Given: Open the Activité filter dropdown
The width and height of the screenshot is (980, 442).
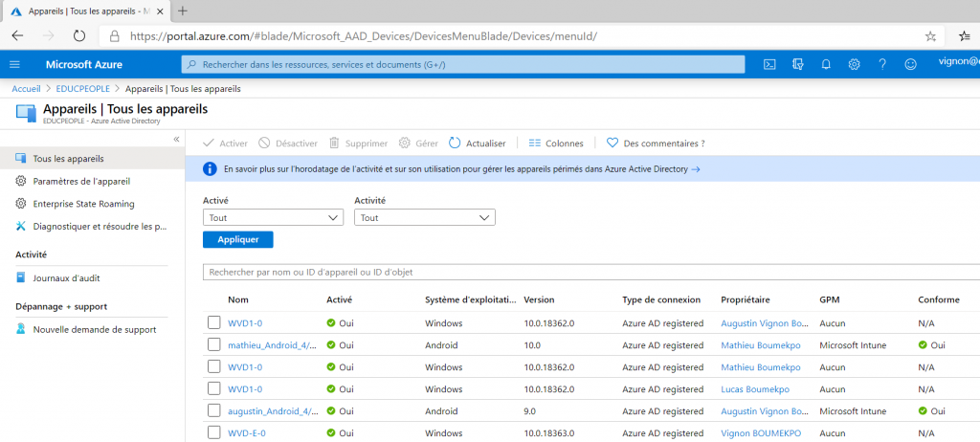Looking at the screenshot, I should (x=424, y=217).
